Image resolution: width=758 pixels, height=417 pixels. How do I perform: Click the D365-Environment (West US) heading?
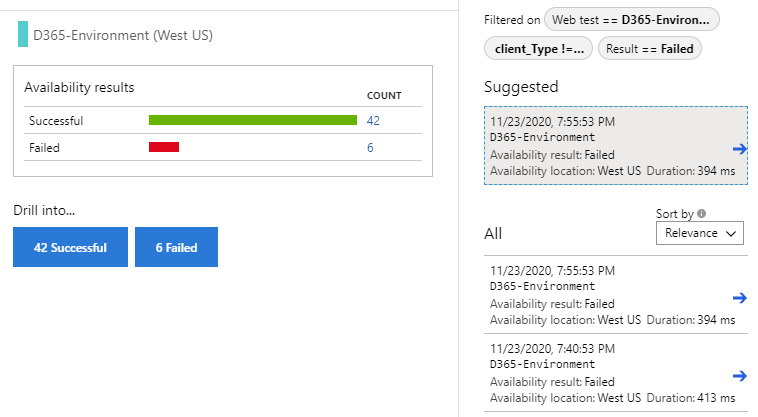tap(122, 35)
